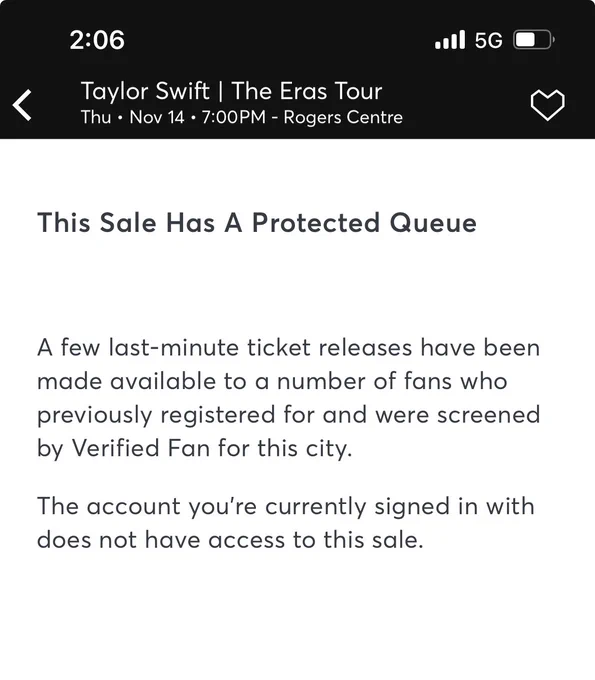The image size is (595, 680).
Task: Tap the 2:06 clock in status bar
Action: (97, 40)
